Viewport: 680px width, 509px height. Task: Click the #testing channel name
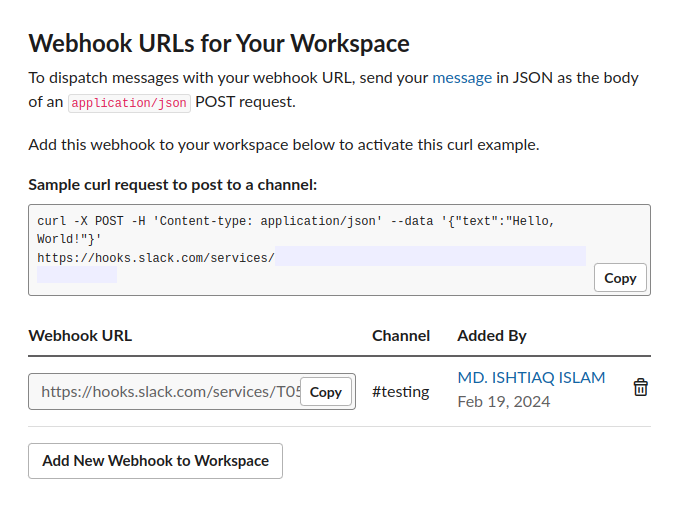click(x=400, y=392)
